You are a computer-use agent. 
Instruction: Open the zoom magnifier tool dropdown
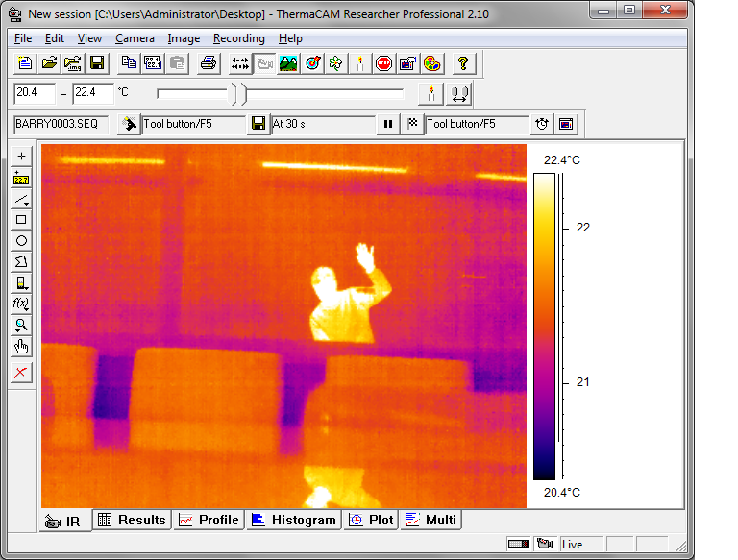point(21,326)
